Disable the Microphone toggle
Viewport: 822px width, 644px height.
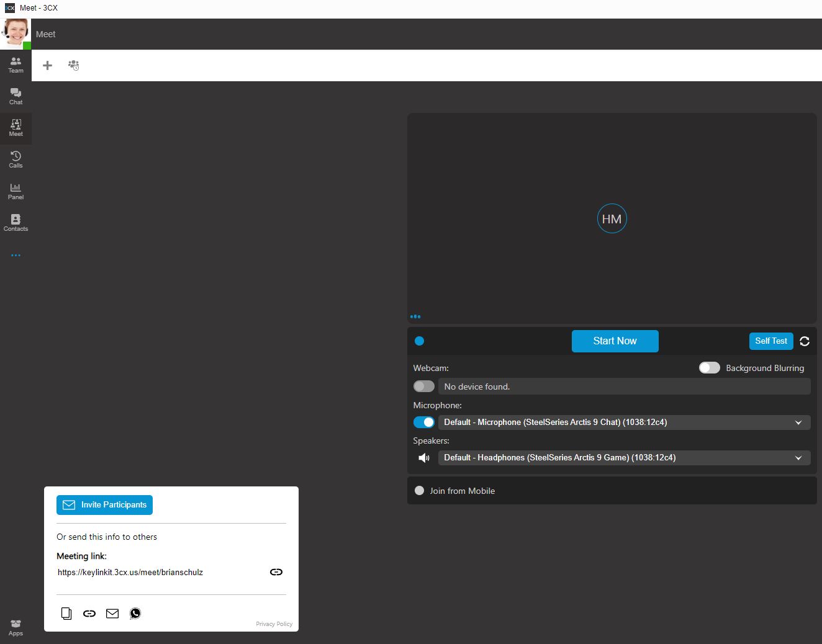click(x=424, y=422)
